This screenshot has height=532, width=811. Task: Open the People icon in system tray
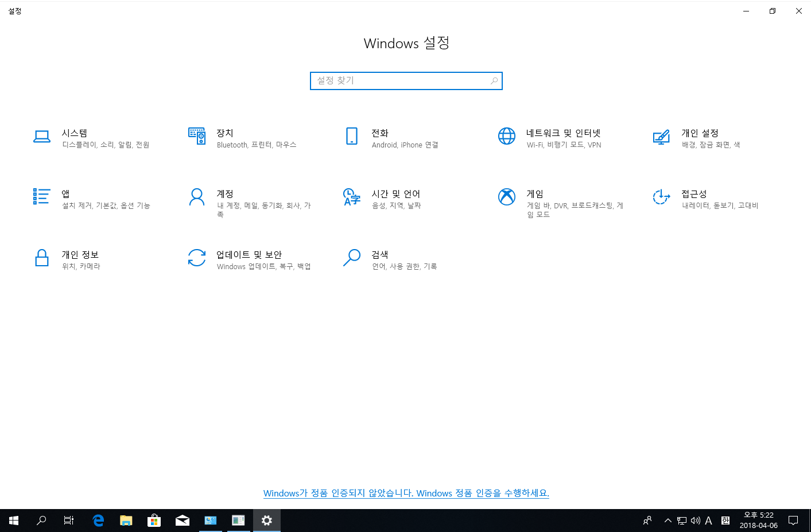647,521
